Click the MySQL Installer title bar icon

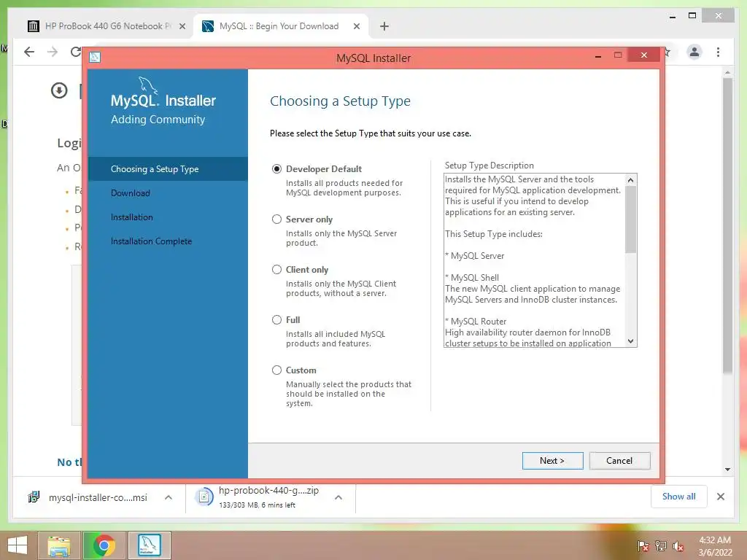coord(96,58)
